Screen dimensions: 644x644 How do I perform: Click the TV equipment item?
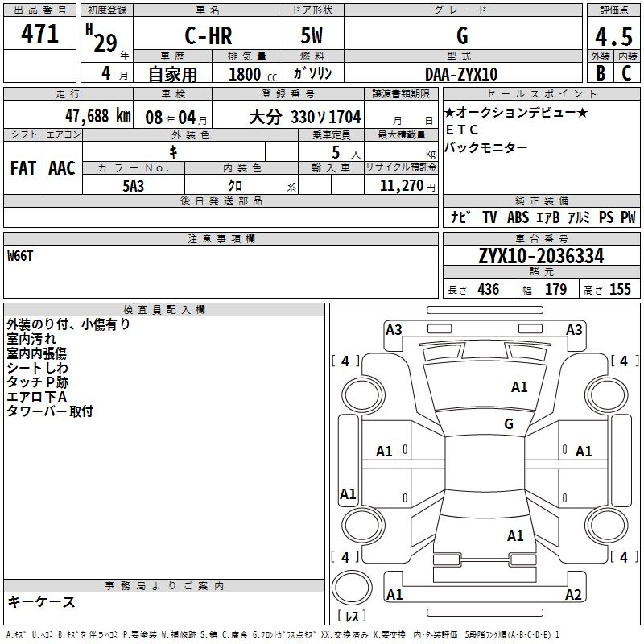tap(489, 217)
